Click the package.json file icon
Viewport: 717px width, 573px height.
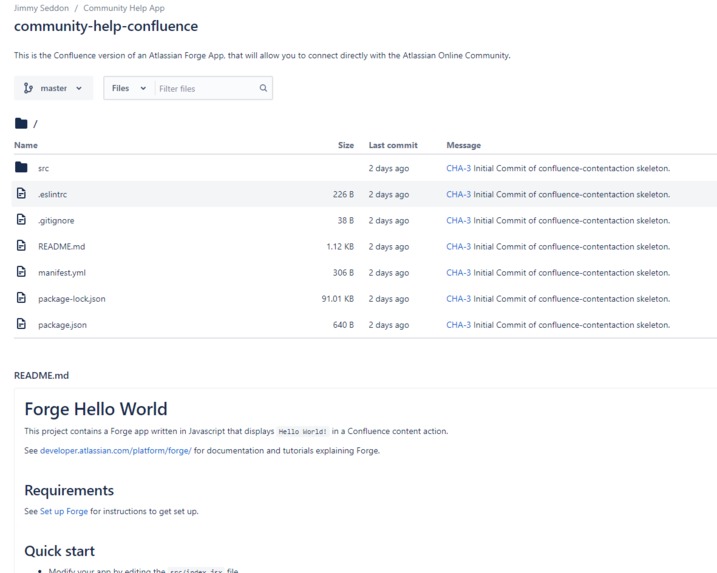click(21, 324)
